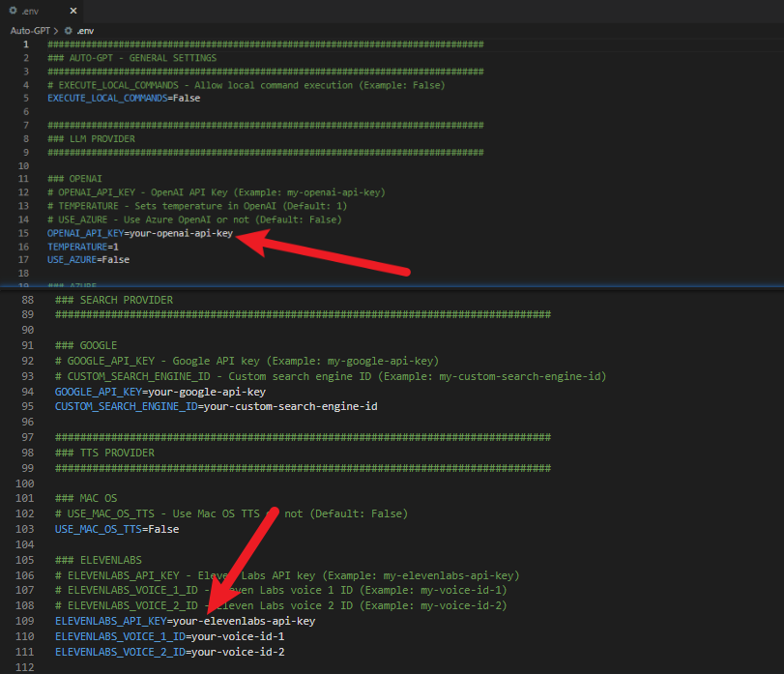
Task: Click line 5 EXECUTE_LOCAL_COMMANDS=False
Action: click(x=124, y=98)
